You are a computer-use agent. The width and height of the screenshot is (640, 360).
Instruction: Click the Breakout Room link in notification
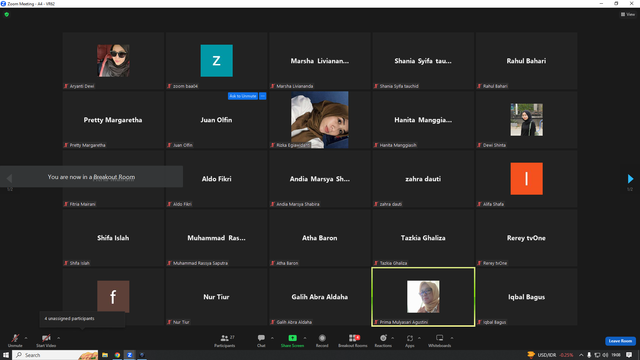pyautogui.click(x=114, y=177)
